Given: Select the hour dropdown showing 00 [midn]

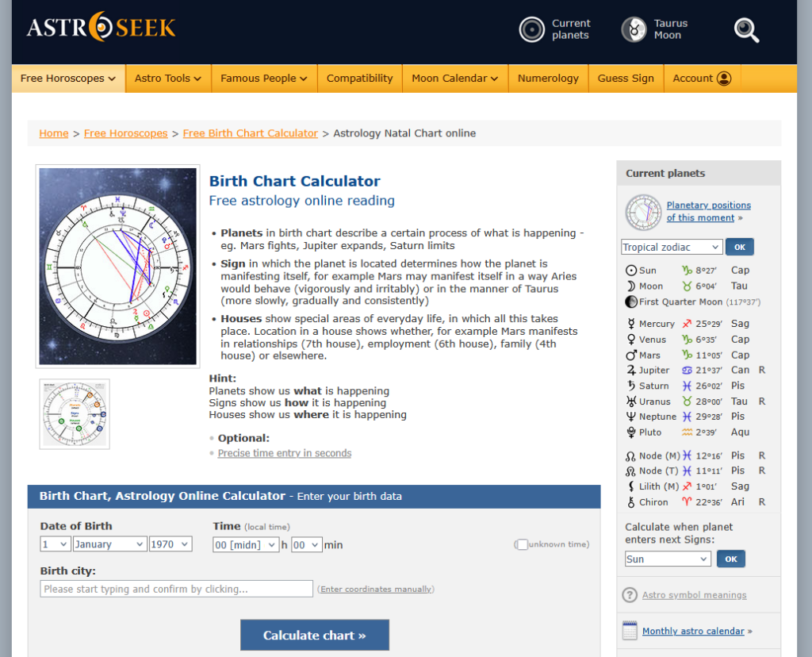Looking at the screenshot, I should point(246,544).
